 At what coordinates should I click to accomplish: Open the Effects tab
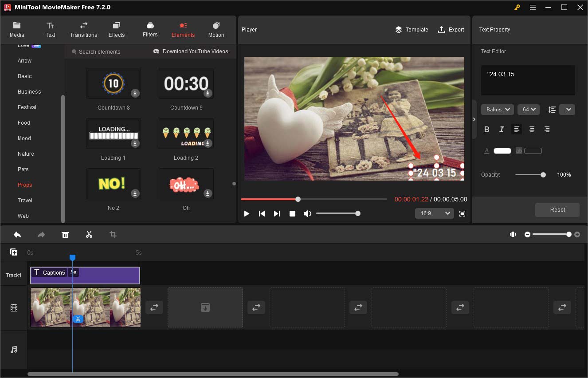coord(117,29)
